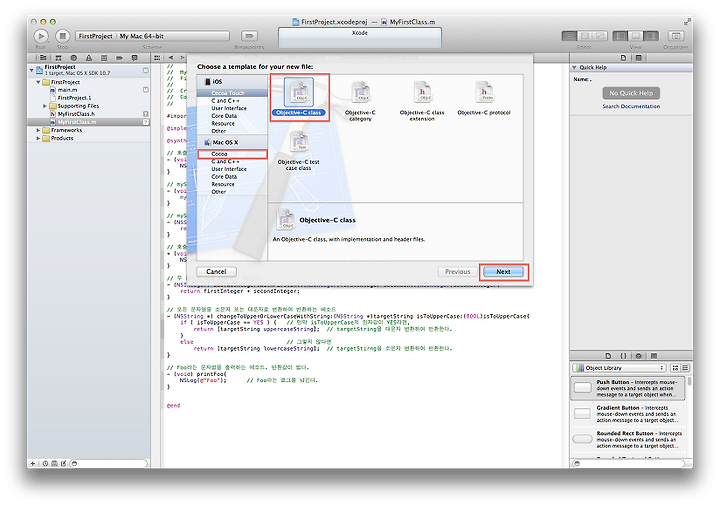Viewport: 720px width, 506px height.
Task: Open the Search navigator
Action: point(73,58)
